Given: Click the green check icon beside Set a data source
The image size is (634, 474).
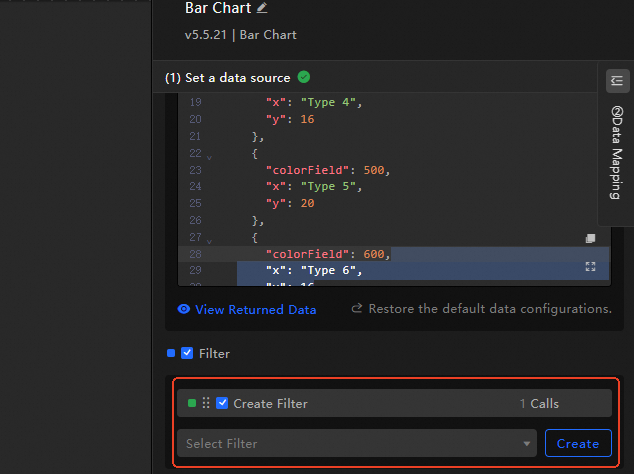Looking at the screenshot, I should 304,77.
